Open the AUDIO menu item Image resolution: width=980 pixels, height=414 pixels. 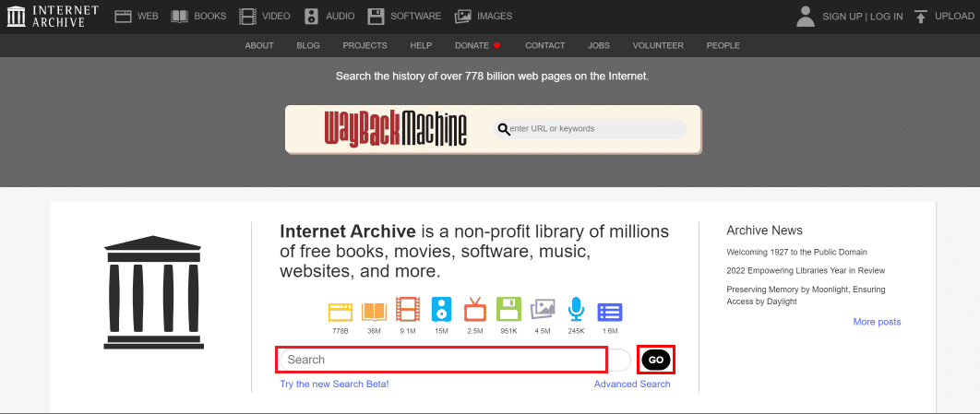(x=340, y=17)
